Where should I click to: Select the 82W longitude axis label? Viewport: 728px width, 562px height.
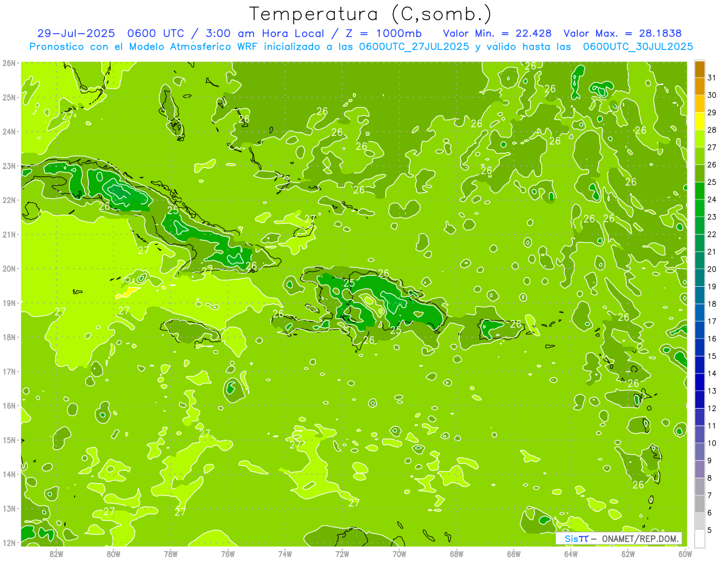click(56, 553)
